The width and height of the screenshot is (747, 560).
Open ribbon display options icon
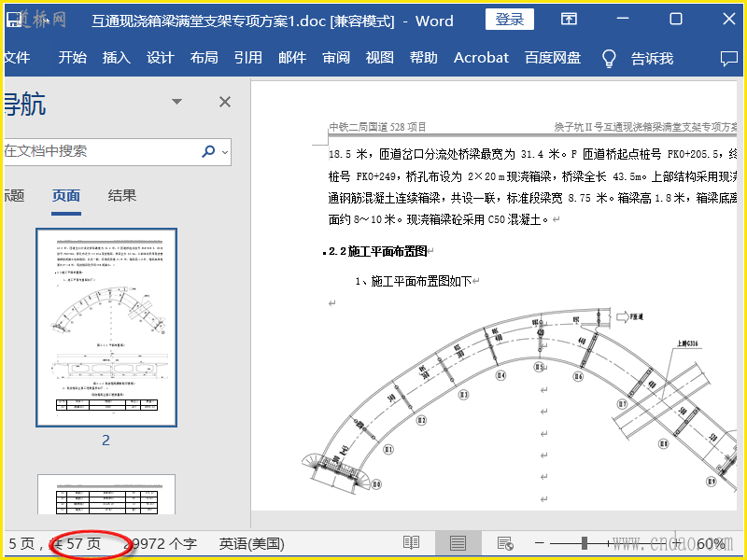coord(569,19)
